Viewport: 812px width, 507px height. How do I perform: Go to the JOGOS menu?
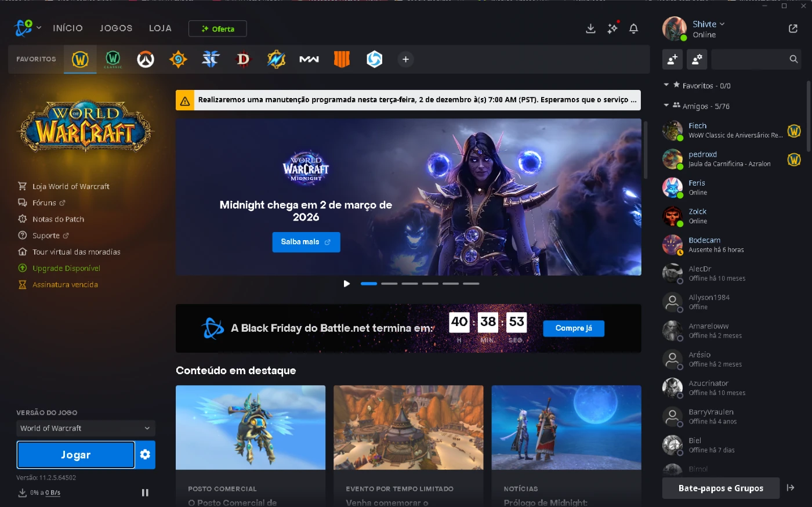tap(116, 28)
